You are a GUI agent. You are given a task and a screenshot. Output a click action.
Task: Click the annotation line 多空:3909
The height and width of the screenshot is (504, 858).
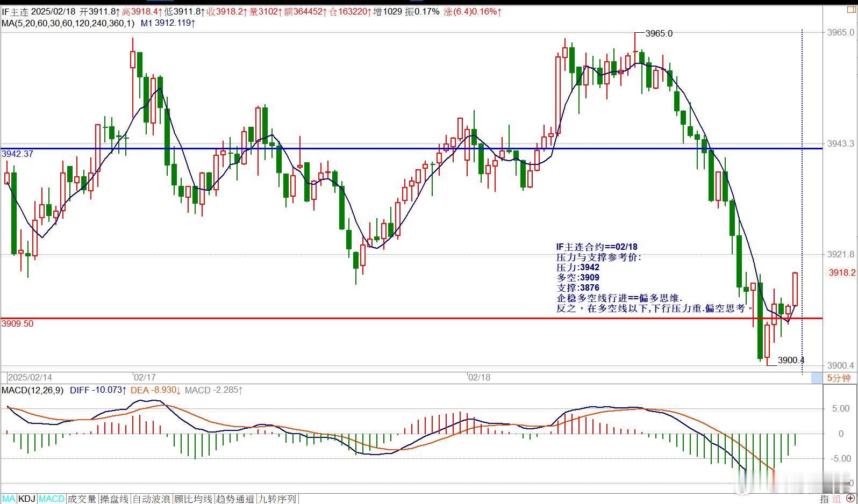(x=578, y=277)
